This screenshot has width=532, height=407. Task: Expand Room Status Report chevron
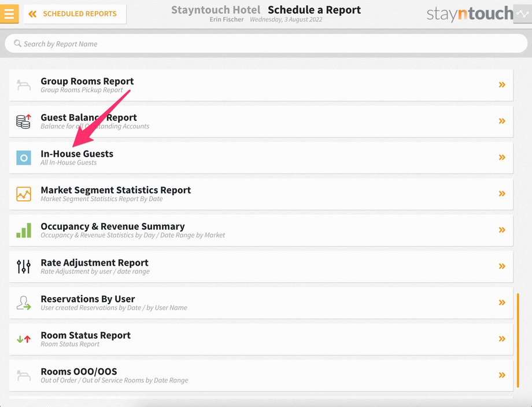(x=502, y=339)
